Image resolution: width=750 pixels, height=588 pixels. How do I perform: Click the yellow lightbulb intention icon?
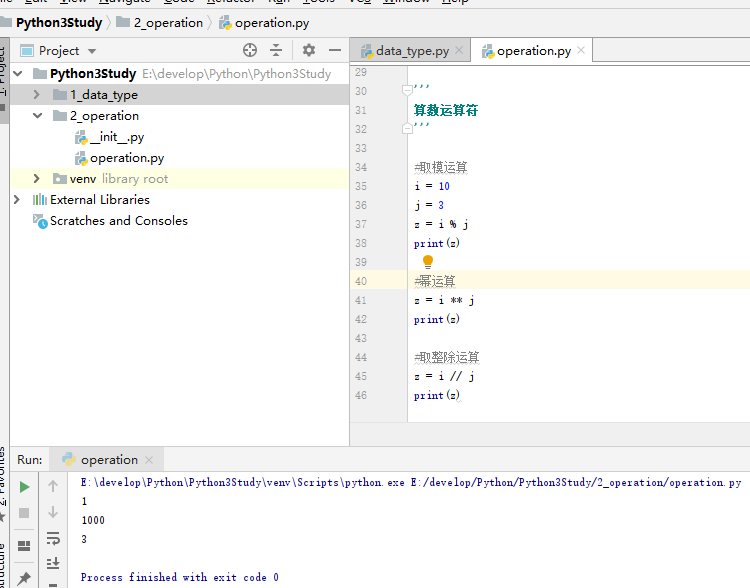pos(428,261)
